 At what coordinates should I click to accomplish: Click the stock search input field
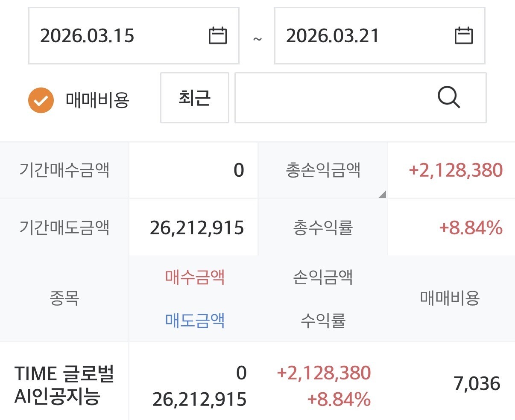point(333,98)
